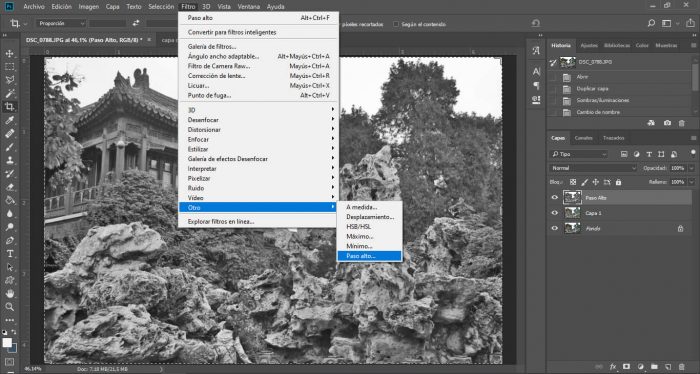Switch to the Canales tab
This screenshot has height=374, width=700.
pos(583,138)
